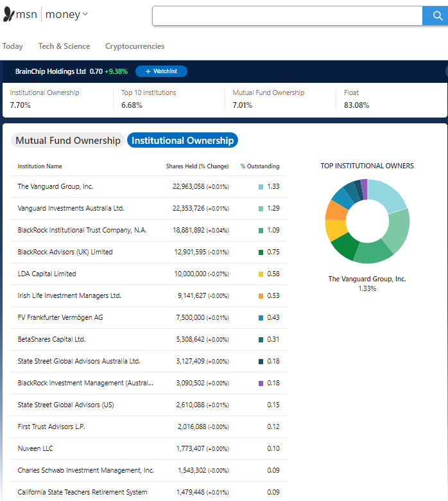Select LDA Capital Limited name

[x=47, y=274]
